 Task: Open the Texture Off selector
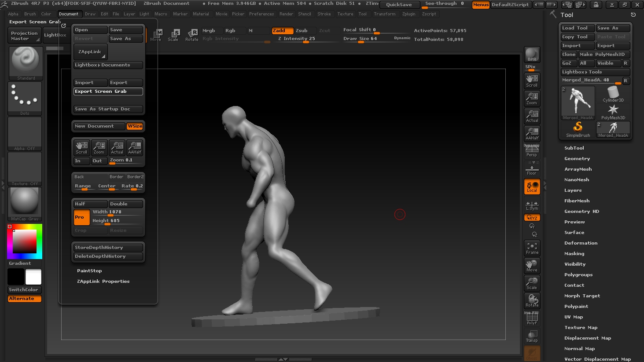[x=25, y=169]
